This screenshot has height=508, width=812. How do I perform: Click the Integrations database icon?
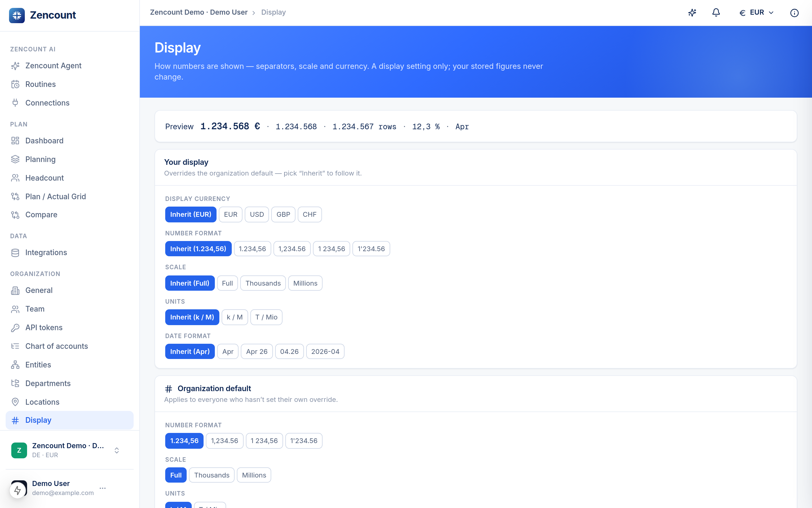pos(15,253)
